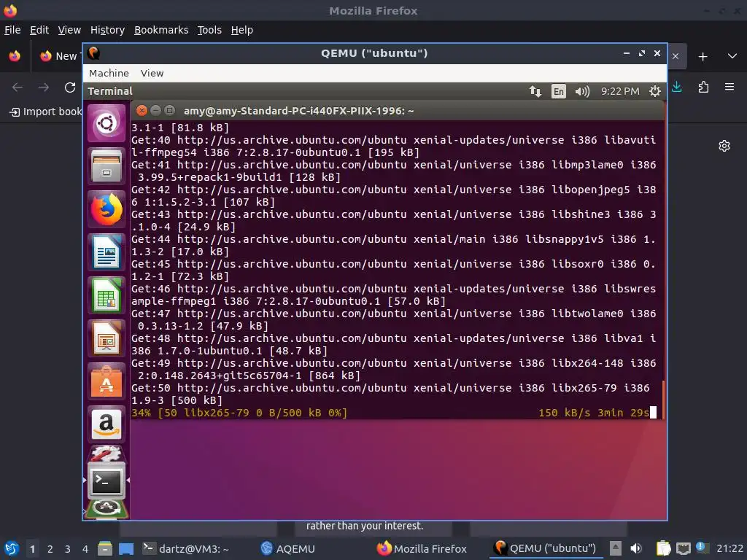Open network indicator in Ubuntu top panel
This screenshot has width=747, height=560.
coord(535,91)
